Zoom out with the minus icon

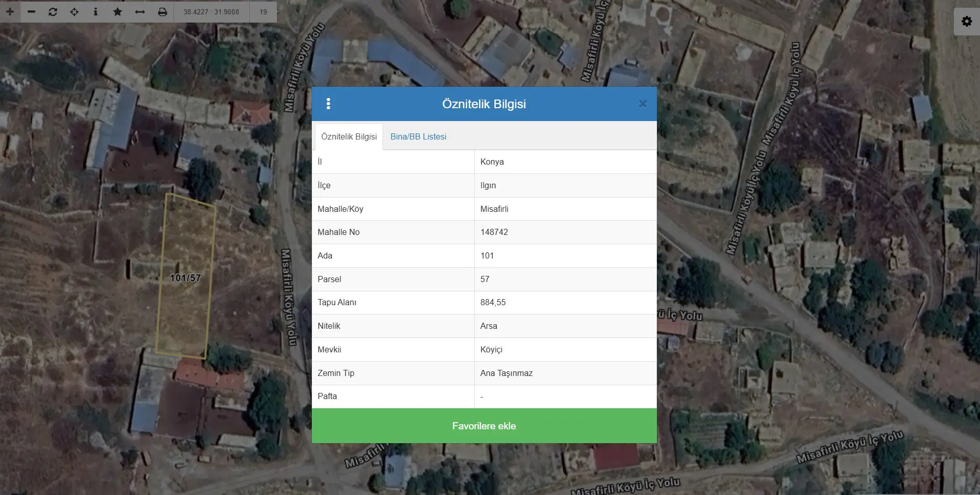[31, 11]
